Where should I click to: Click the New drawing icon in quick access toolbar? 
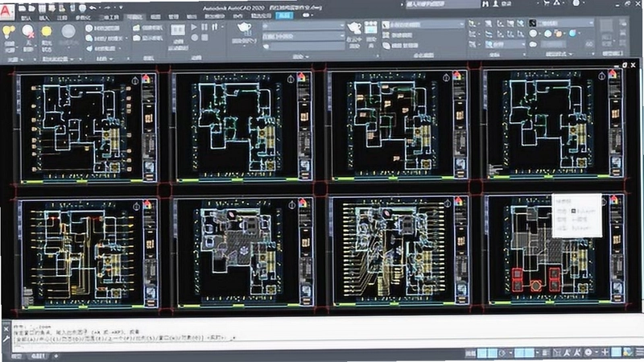pyautogui.click(x=23, y=8)
